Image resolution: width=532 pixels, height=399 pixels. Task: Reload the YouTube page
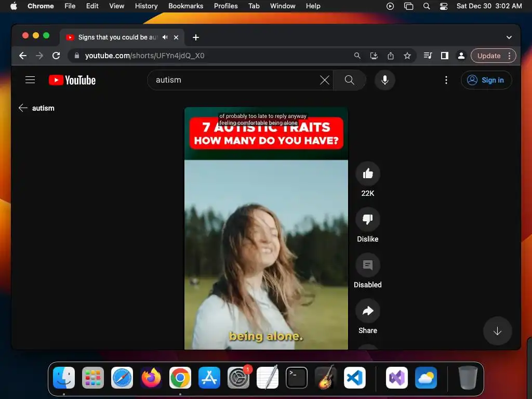coord(56,56)
